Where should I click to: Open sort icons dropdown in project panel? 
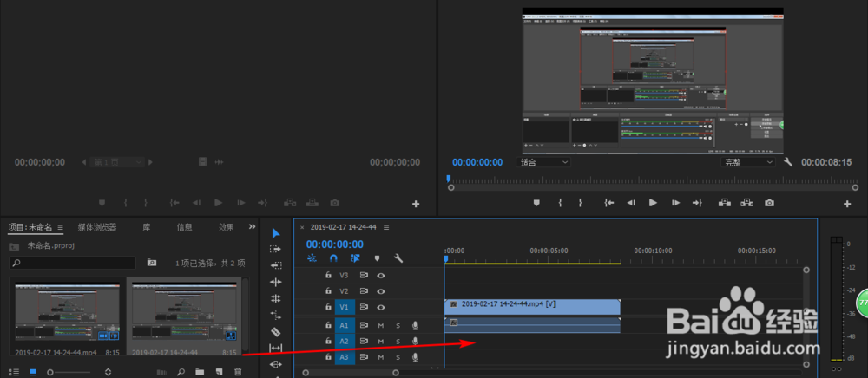tap(108, 372)
